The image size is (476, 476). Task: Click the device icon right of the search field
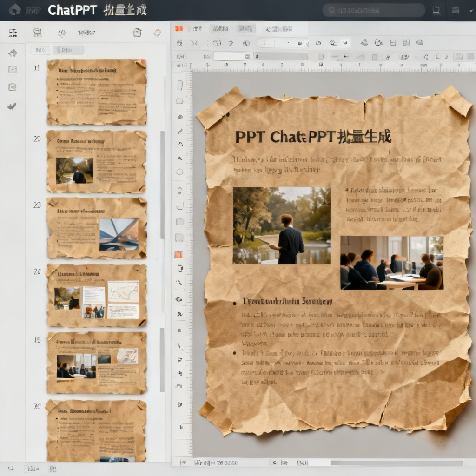pos(436,10)
